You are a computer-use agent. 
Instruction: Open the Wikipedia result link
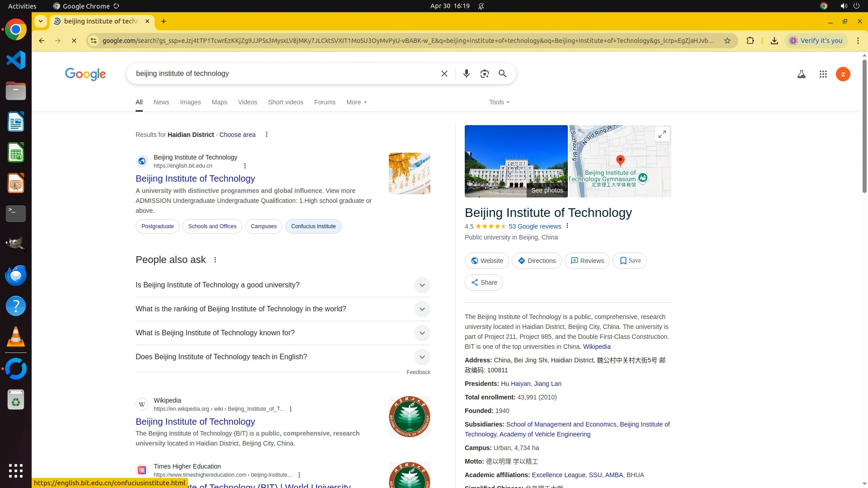coord(195,422)
